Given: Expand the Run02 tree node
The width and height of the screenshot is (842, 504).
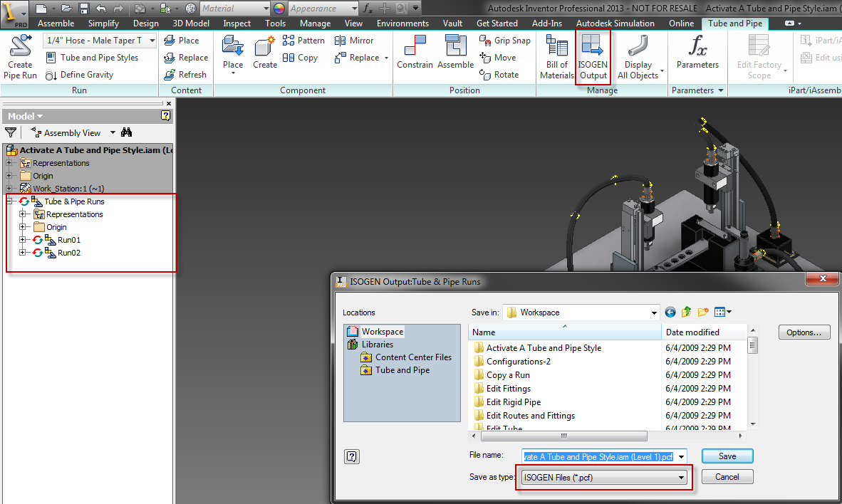Looking at the screenshot, I should click(x=23, y=252).
